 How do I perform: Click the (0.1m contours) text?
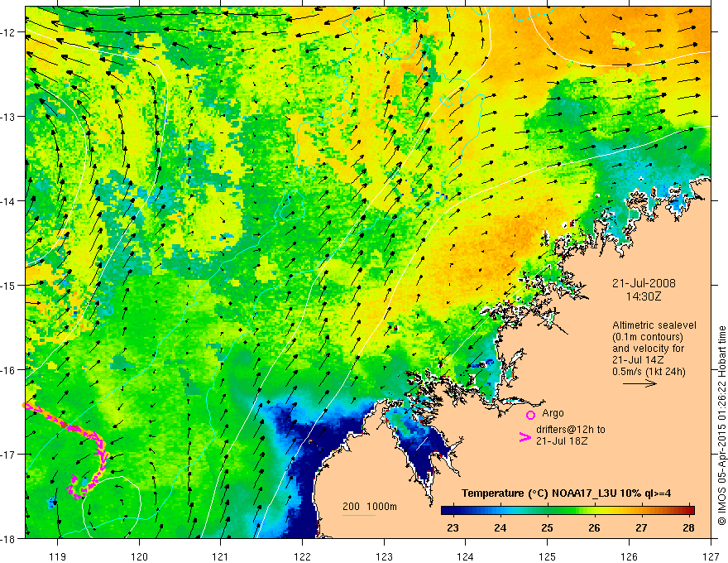pyautogui.click(x=648, y=337)
